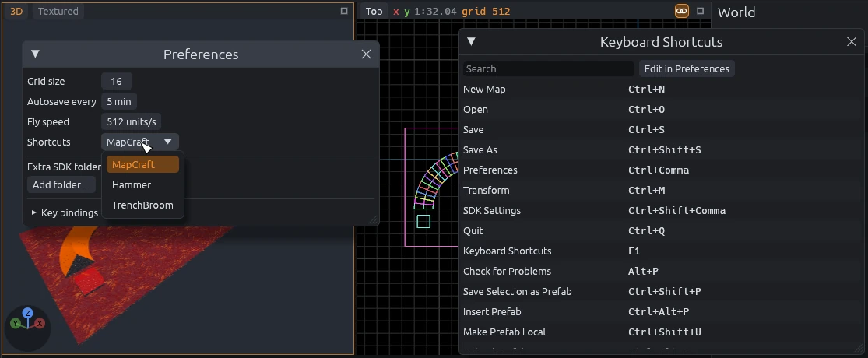This screenshot has width=868, height=358.
Task: Choose Hammer shortcut preset
Action: [142, 184]
